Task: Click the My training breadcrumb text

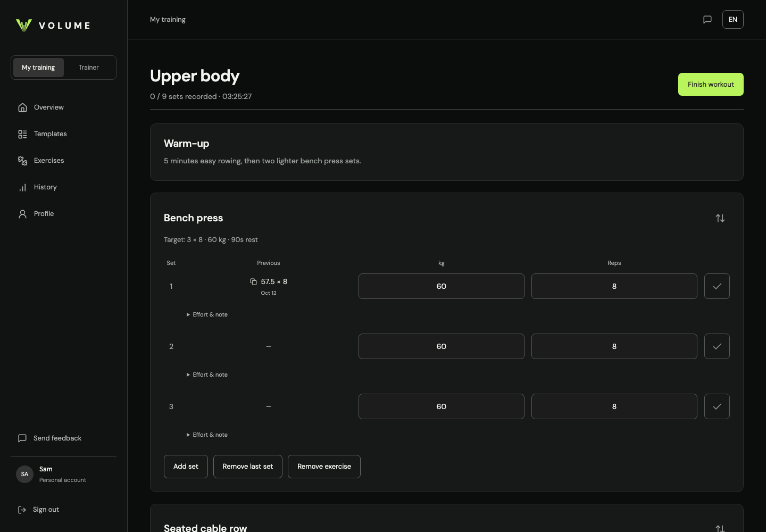Action: [168, 20]
